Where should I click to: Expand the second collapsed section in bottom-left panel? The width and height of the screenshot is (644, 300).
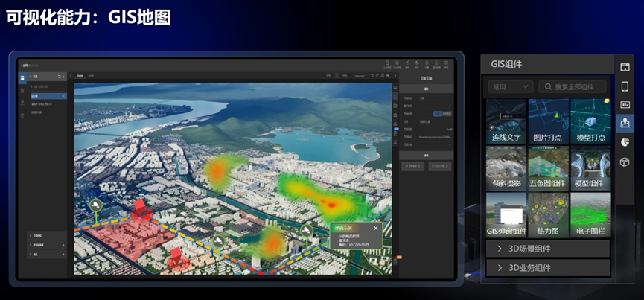[46, 245]
